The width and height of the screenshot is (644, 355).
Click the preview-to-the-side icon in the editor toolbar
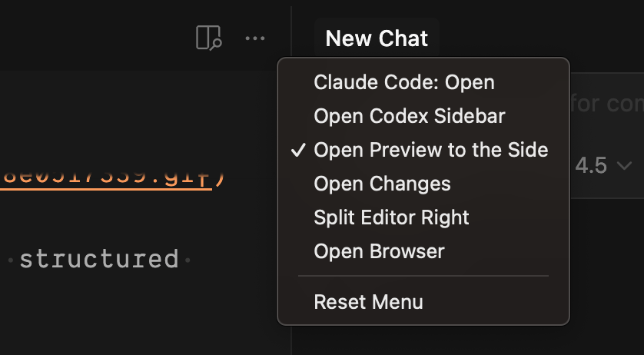(208, 38)
